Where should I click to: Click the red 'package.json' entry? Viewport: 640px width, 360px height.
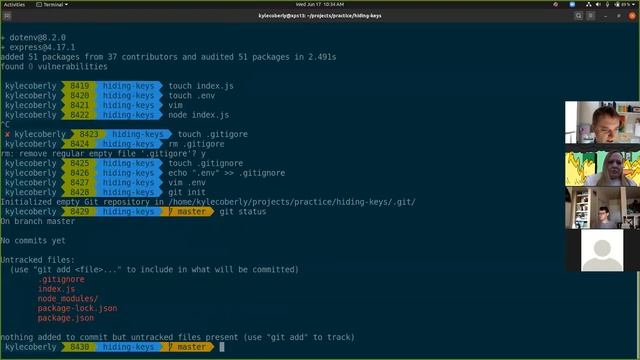66,318
